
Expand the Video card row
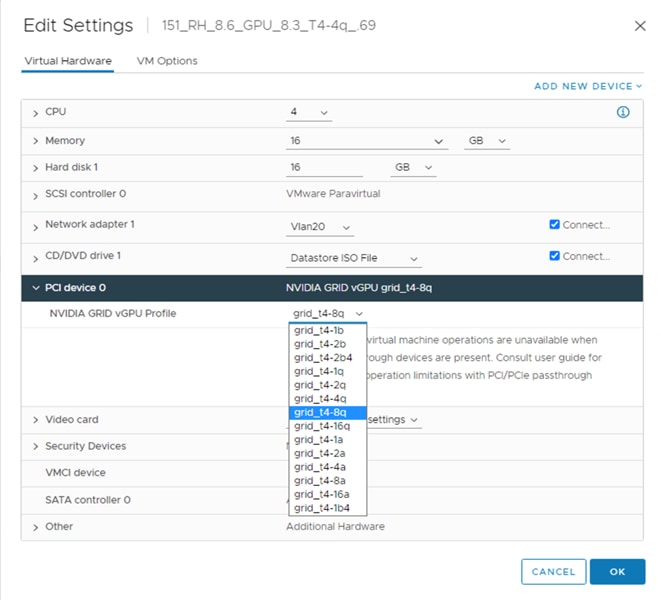click(x=35, y=420)
